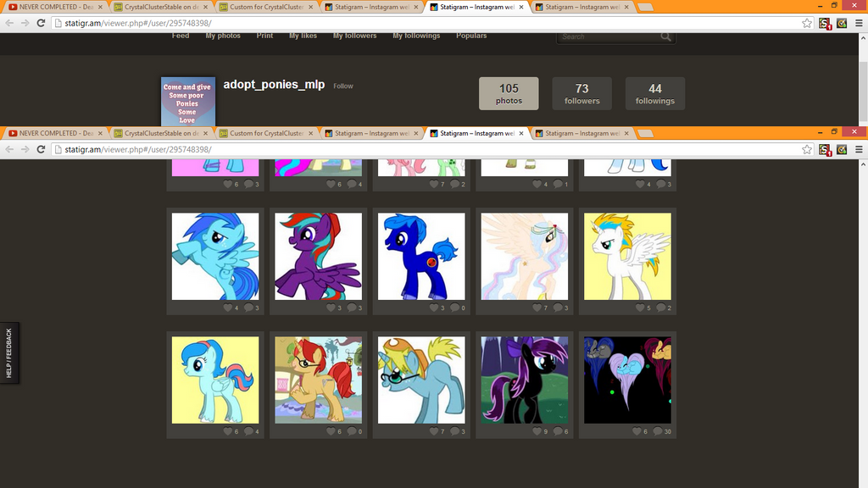View the 44 followings
The height and width of the screenshot is (488, 868).
(x=655, y=93)
